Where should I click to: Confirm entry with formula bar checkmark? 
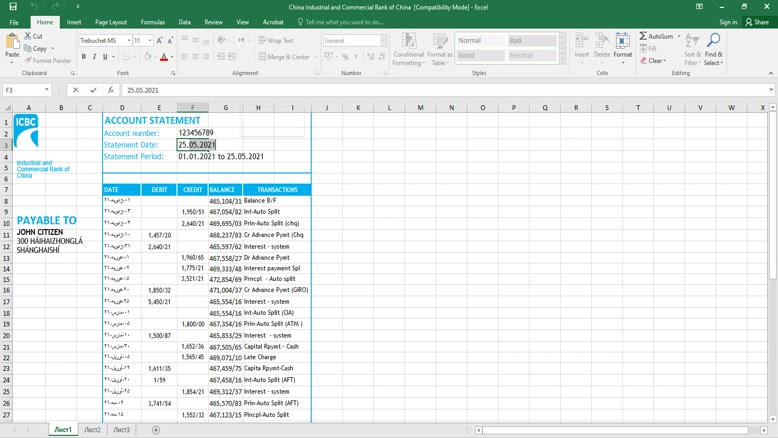pos(93,90)
